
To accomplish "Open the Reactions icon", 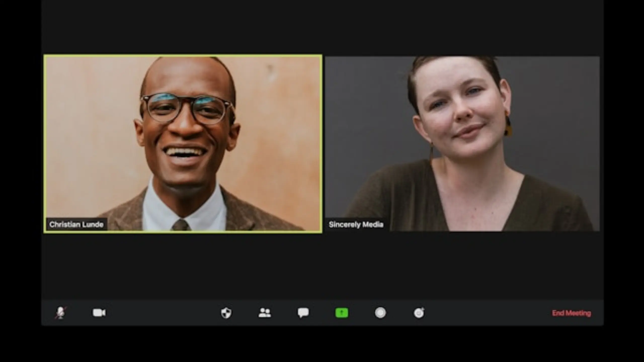I will [419, 313].
